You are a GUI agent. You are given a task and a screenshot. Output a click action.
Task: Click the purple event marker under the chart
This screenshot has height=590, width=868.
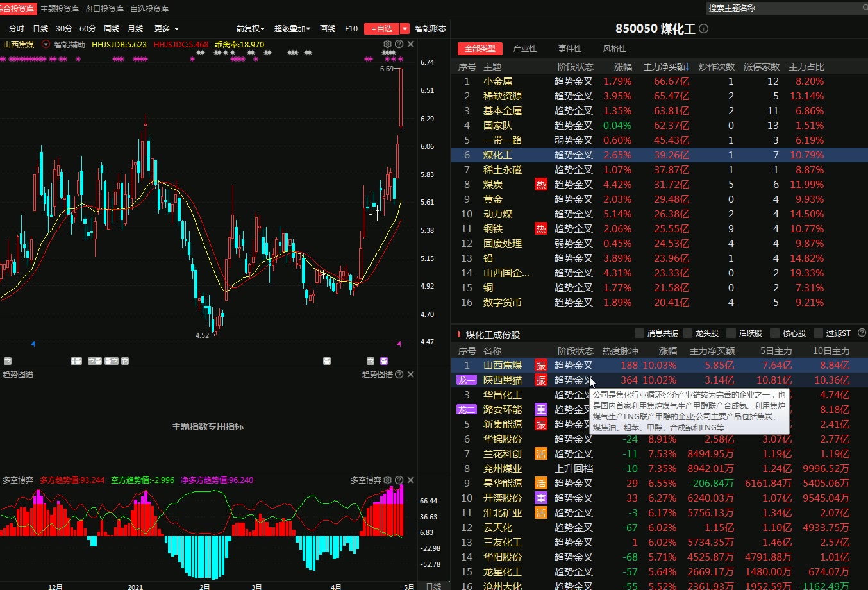pos(384,361)
